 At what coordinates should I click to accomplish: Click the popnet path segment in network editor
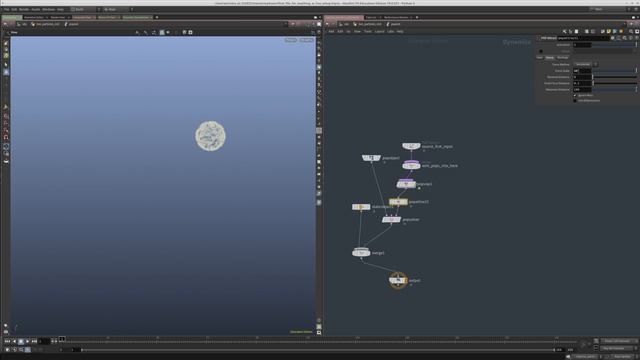coord(393,24)
